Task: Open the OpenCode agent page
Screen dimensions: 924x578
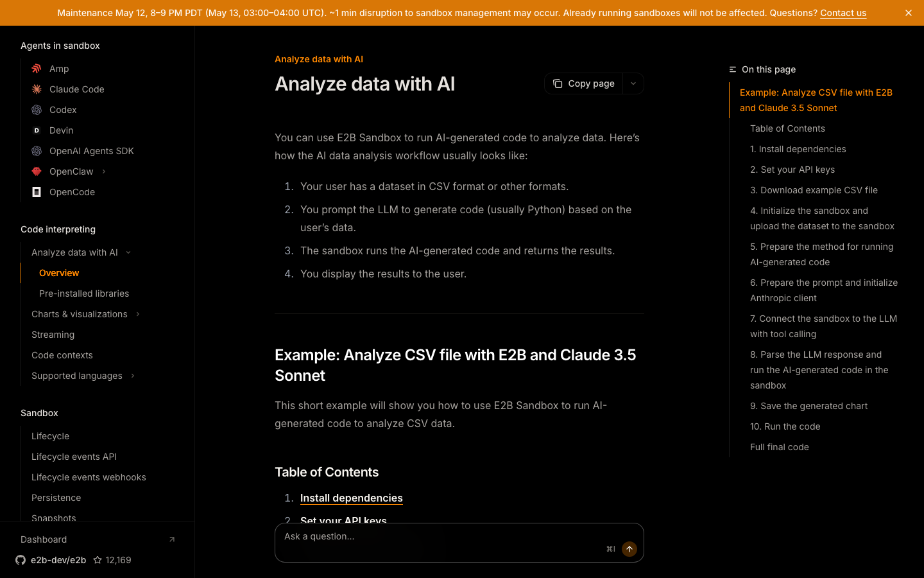Action: [72, 192]
